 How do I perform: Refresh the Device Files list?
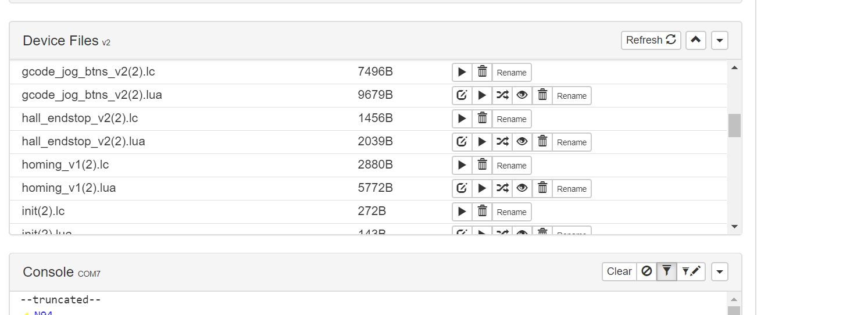tap(651, 40)
